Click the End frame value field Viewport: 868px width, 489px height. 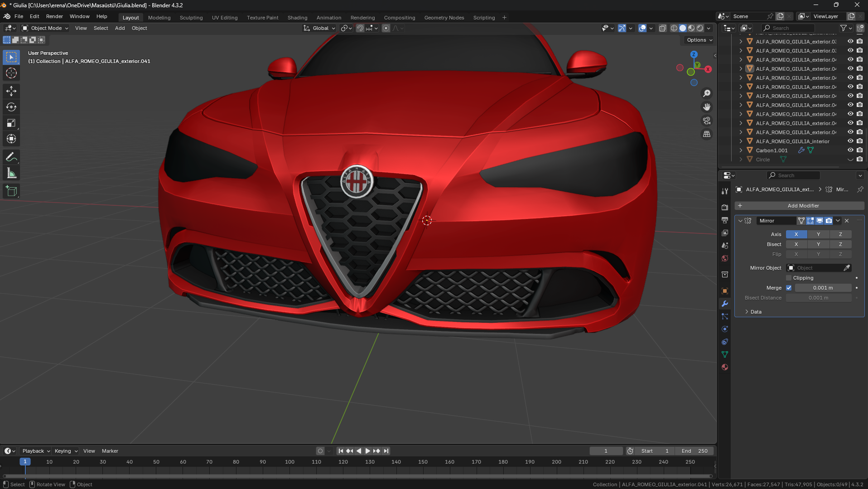click(694, 451)
